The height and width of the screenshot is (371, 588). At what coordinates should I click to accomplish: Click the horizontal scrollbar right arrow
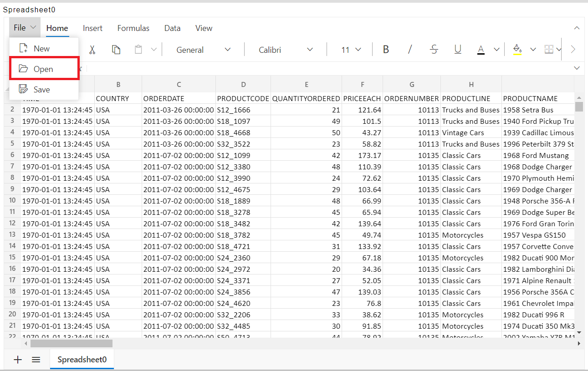[579, 344]
